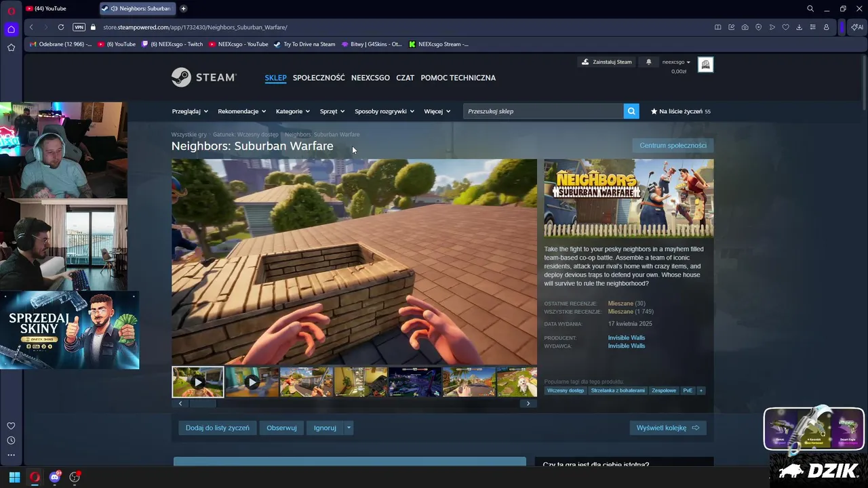Image resolution: width=868 pixels, height=488 pixels.
Task: Open the ad blocker shield icon
Action: coord(759,27)
